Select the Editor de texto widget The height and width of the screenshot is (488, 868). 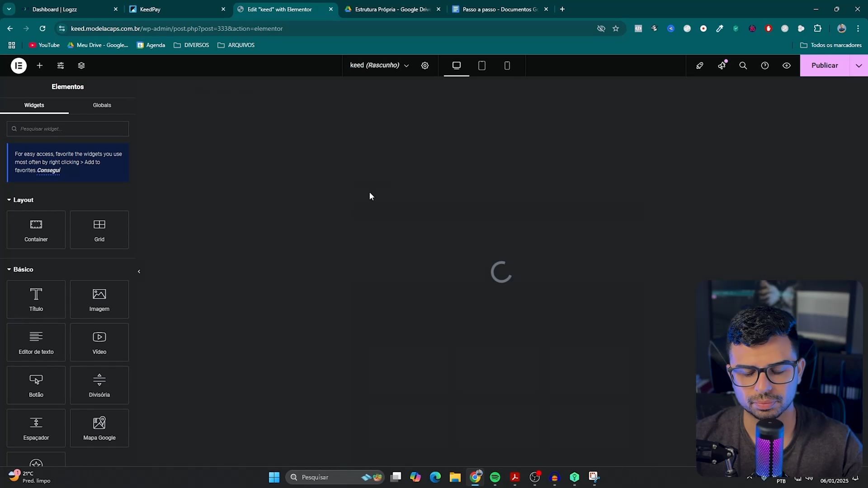tap(36, 343)
